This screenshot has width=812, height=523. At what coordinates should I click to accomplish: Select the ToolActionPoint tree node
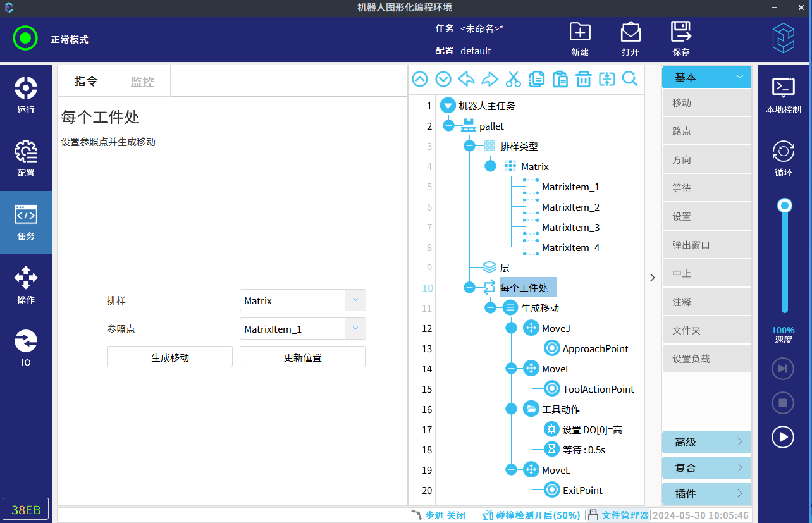[x=598, y=389]
